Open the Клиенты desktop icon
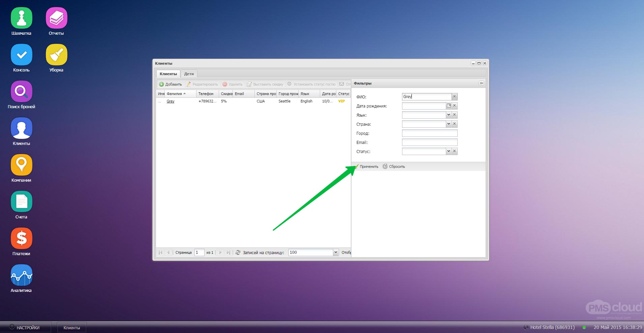The image size is (644, 333). (x=22, y=128)
